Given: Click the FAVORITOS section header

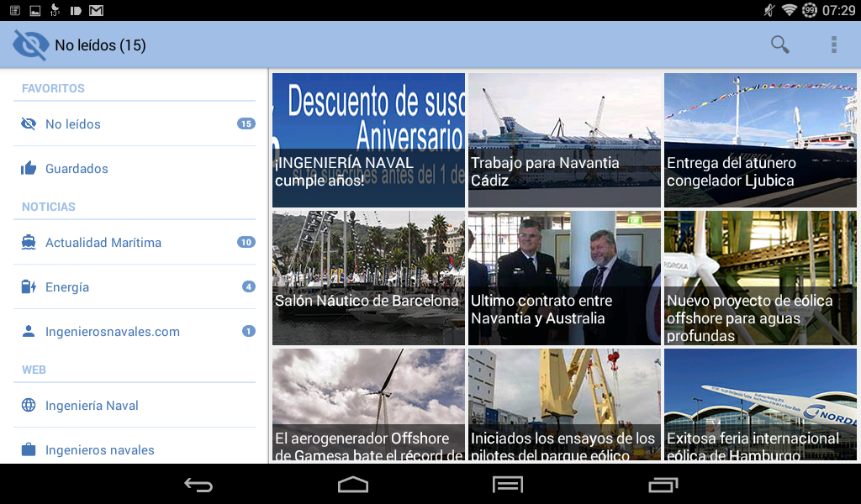Looking at the screenshot, I should pyautogui.click(x=53, y=88).
